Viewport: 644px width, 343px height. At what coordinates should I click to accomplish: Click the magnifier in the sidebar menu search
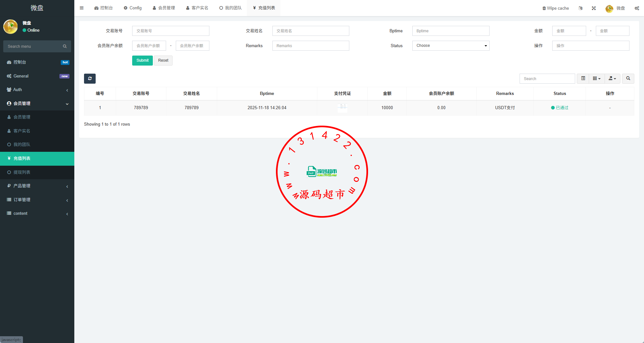(65, 47)
